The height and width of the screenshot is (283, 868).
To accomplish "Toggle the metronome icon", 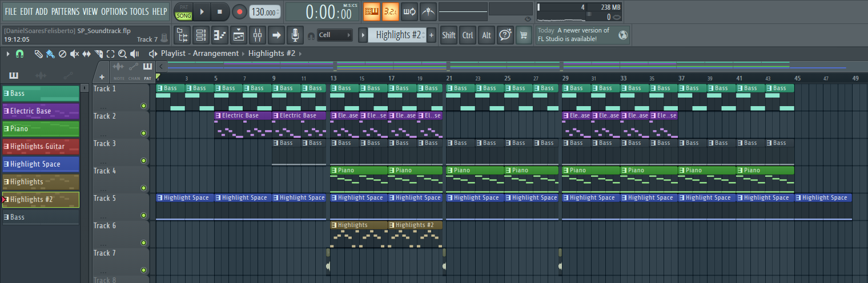I will click(428, 11).
